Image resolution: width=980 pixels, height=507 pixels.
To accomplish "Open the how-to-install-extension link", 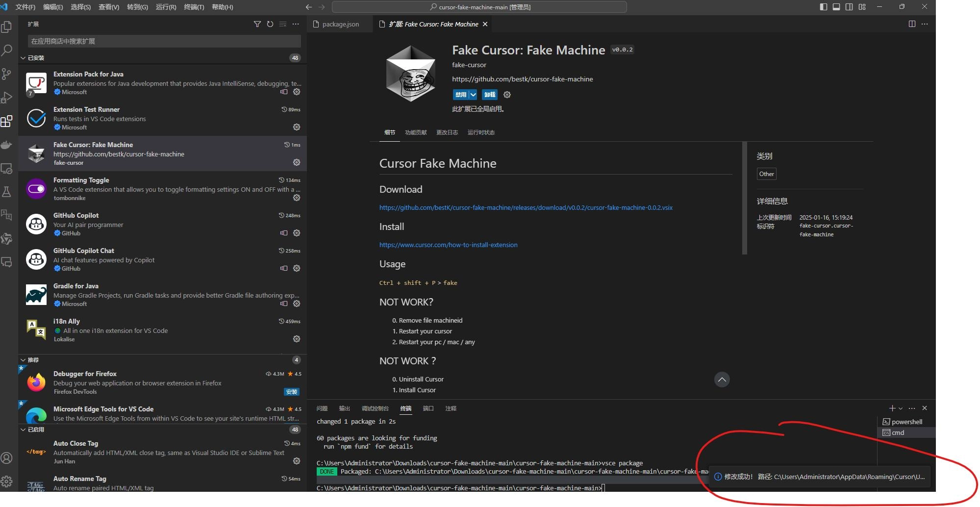I will click(x=449, y=245).
